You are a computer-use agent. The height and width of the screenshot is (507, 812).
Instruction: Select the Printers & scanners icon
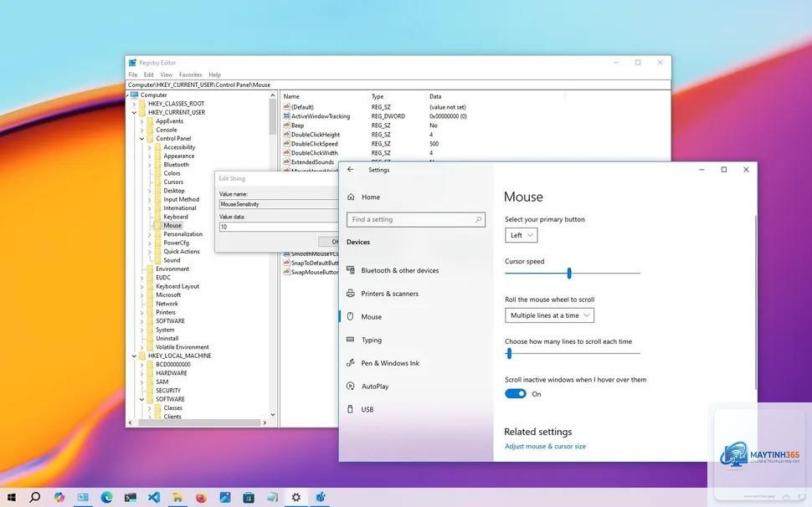[x=351, y=294]
